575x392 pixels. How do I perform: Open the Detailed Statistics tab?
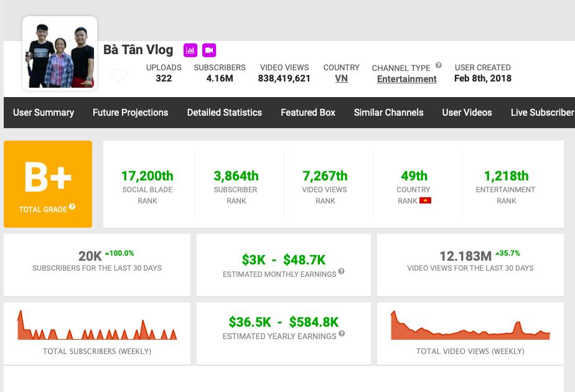click(x=224, y=113)
